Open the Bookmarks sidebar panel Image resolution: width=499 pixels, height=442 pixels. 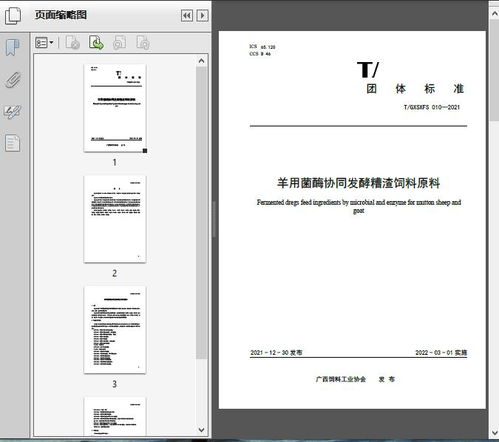click(x=13, y=47)
